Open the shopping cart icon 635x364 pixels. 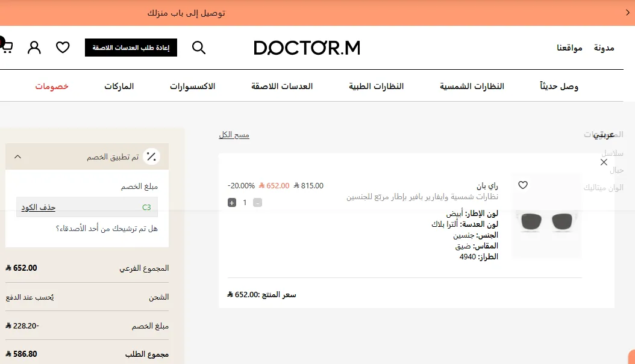pyautogui.click(x=6, y=47)
